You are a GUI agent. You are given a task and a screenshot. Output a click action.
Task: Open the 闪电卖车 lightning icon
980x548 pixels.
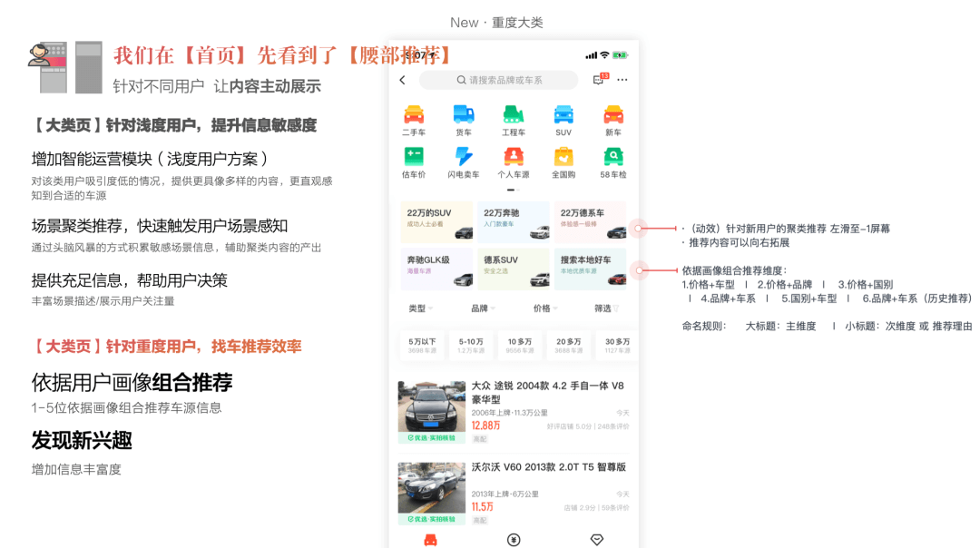(x=464, y=156)
